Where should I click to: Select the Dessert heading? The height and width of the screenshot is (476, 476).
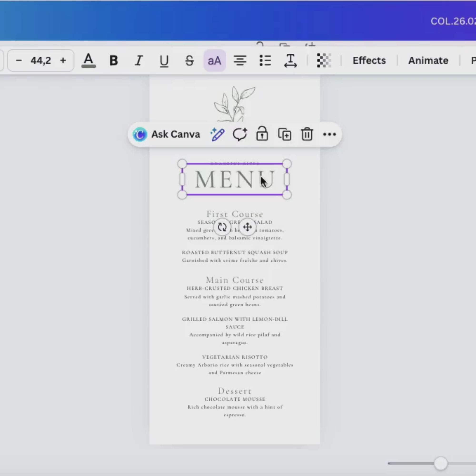pos(235,391)
